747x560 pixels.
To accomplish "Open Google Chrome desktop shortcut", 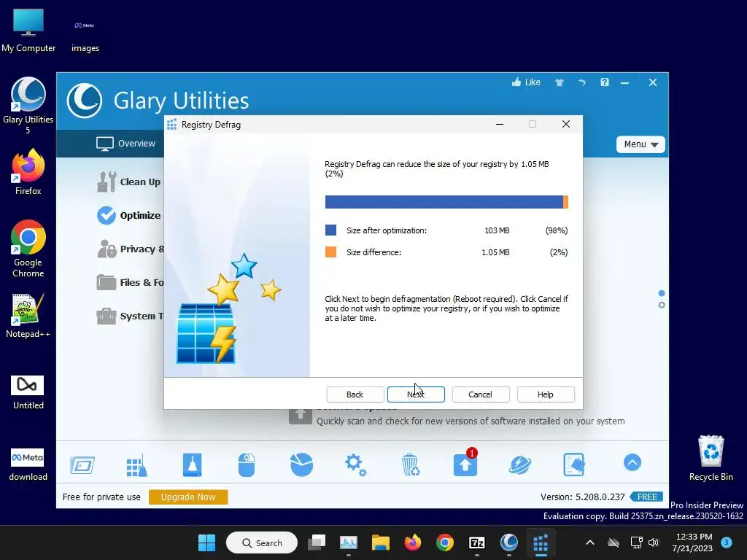I will (x=28, y=249).
